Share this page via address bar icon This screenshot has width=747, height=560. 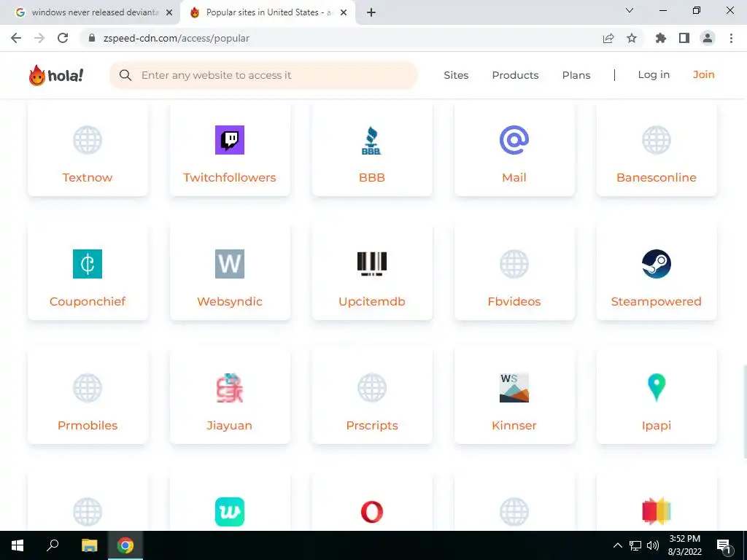point(608,38)
